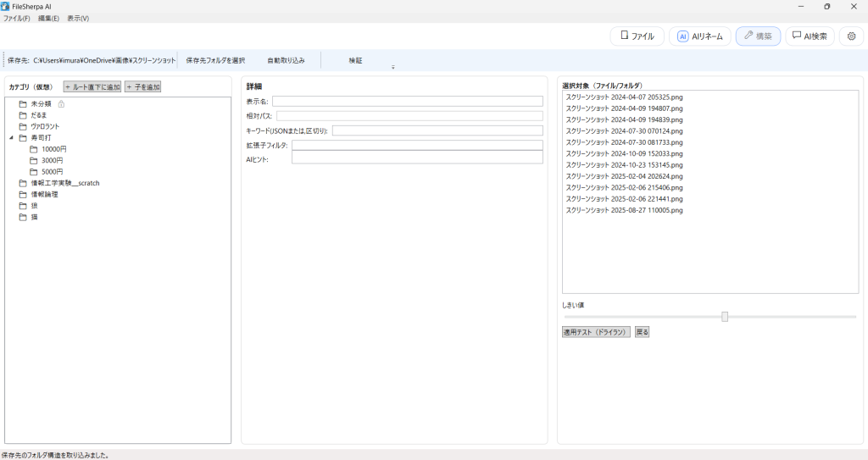
Task: Select the ヴァロラント folder in tree
Action: (45, 126)
